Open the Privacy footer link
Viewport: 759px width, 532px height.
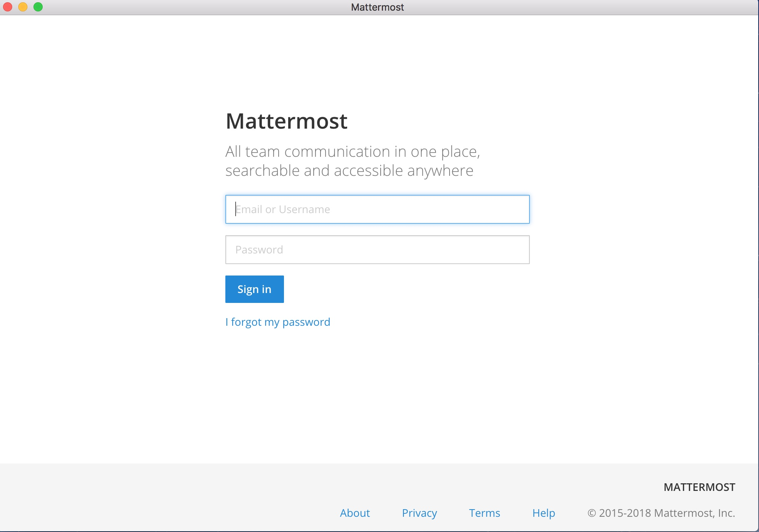point(419,513)
